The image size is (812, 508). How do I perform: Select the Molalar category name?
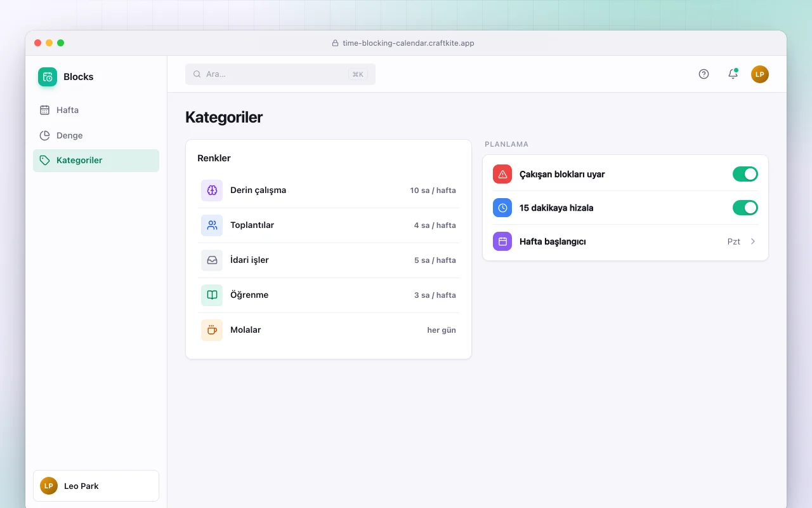pyautogui.click(x=246, y=330)
